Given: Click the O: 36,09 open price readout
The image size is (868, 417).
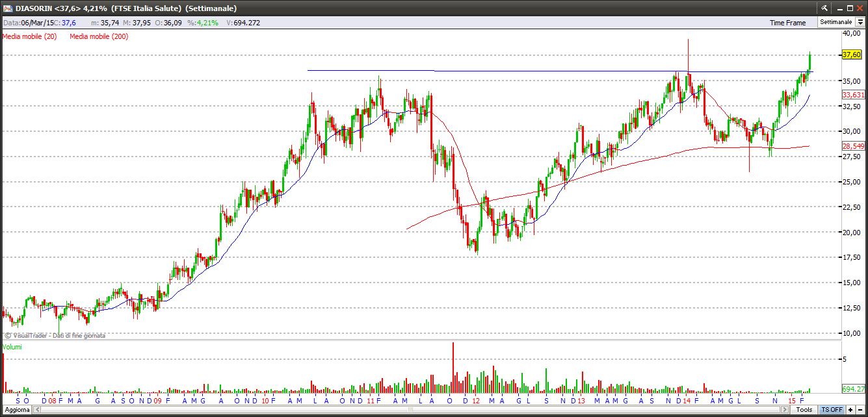Looking at the screenshot, I should (167, 22).
